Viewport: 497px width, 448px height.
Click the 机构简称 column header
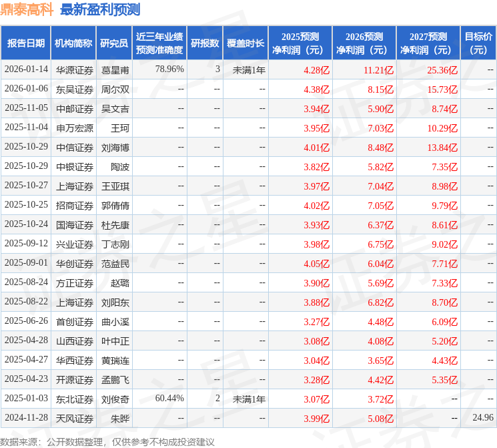pyautogui.click(x=73, y=43)
